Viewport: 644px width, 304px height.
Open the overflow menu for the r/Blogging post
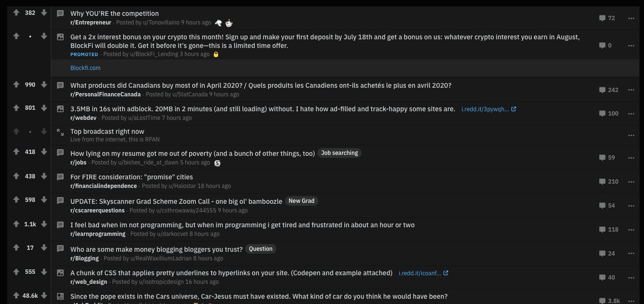pos(631,253)
